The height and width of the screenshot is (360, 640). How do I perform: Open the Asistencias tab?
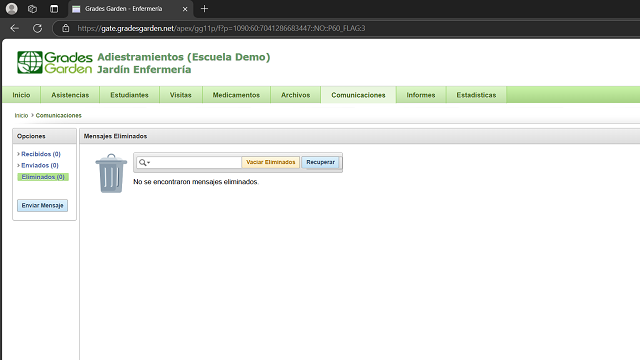[x=70, y=95]
